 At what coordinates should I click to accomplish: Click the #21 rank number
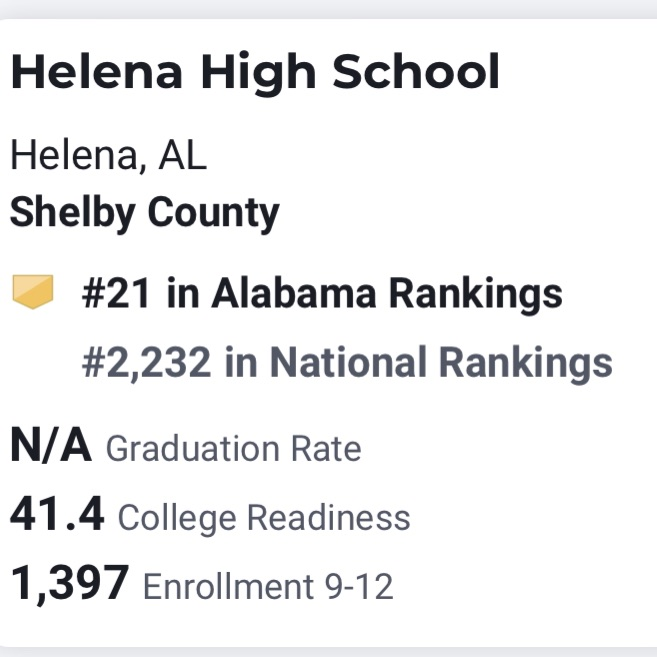click(x=116, y=293)
